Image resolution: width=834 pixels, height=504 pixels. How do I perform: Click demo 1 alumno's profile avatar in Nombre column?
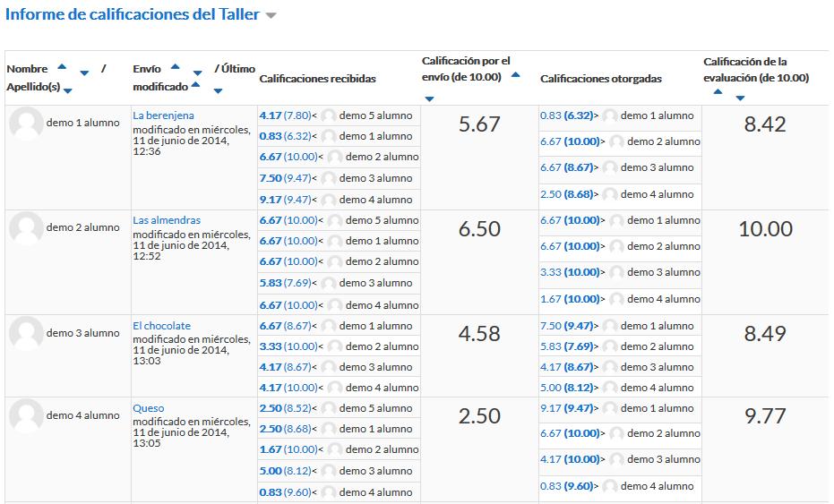[27, 124]
